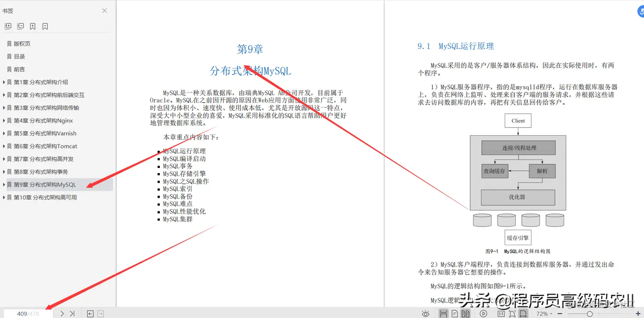
Task: Expand 第3章 分布式架构网络传输 bookmark
Action: (4, 107)
